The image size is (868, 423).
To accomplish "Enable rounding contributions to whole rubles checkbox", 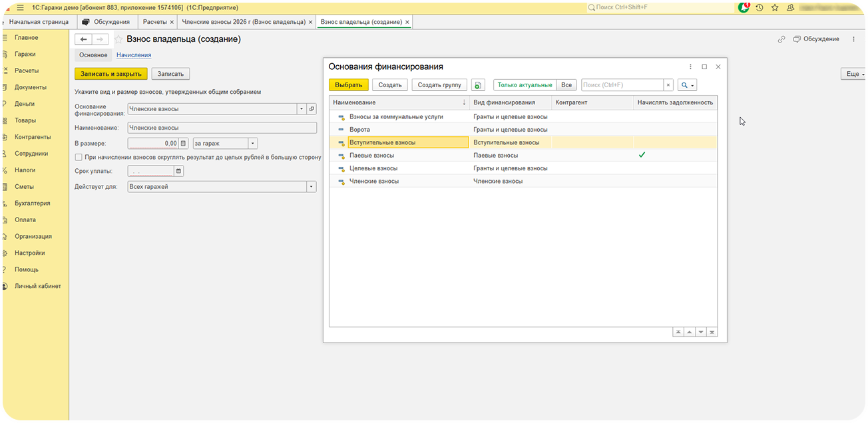I will pyautogui.click(x=79, y=157).
